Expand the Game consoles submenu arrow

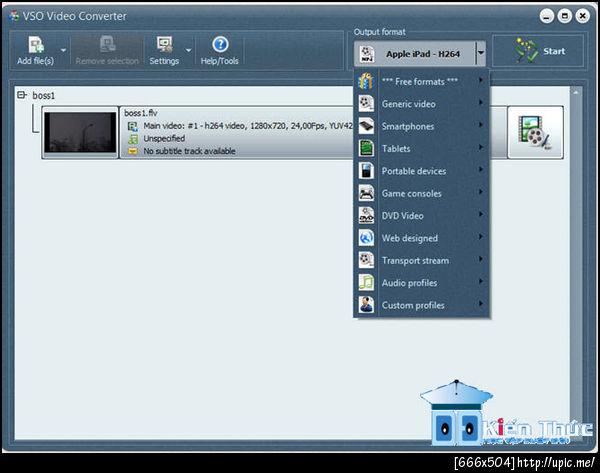click(481, 192)
